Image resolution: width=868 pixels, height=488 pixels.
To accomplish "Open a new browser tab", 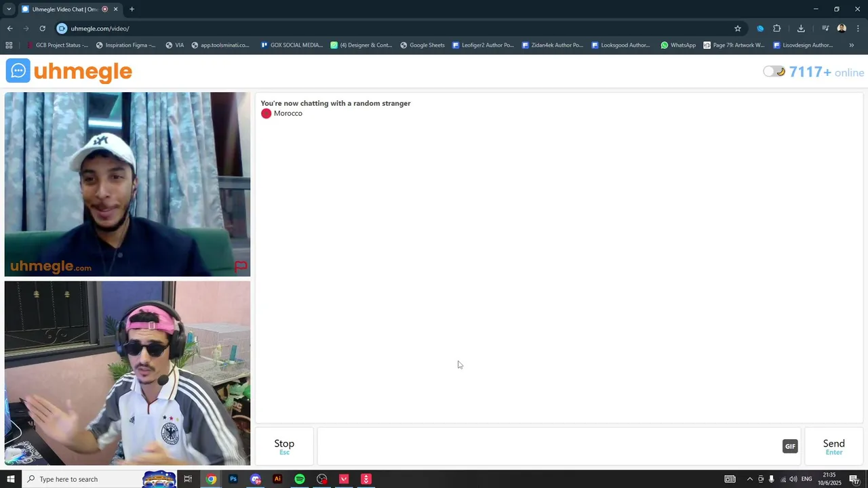I will 132,9.
